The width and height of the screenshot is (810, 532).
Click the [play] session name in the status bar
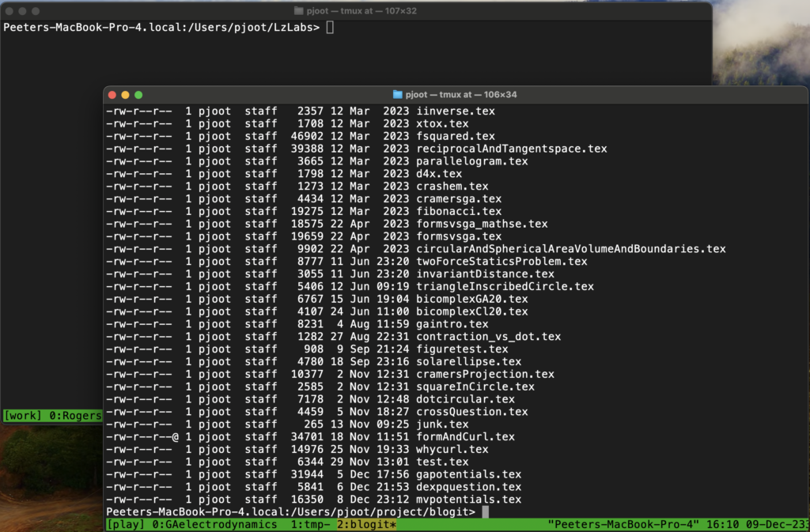click(x=126, y=525)
